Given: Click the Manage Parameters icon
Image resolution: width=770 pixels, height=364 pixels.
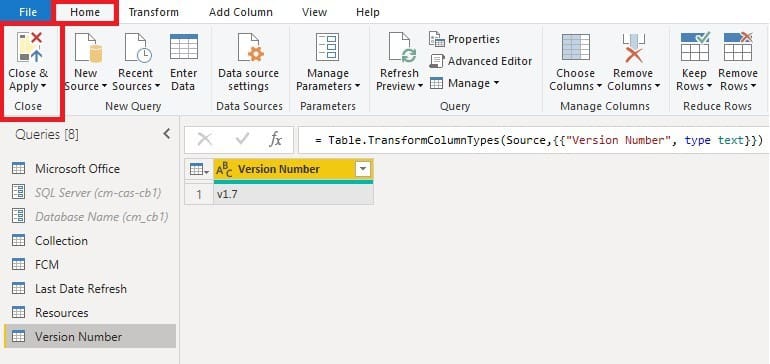Looking at the screenshot, I should tap(328, 48).
